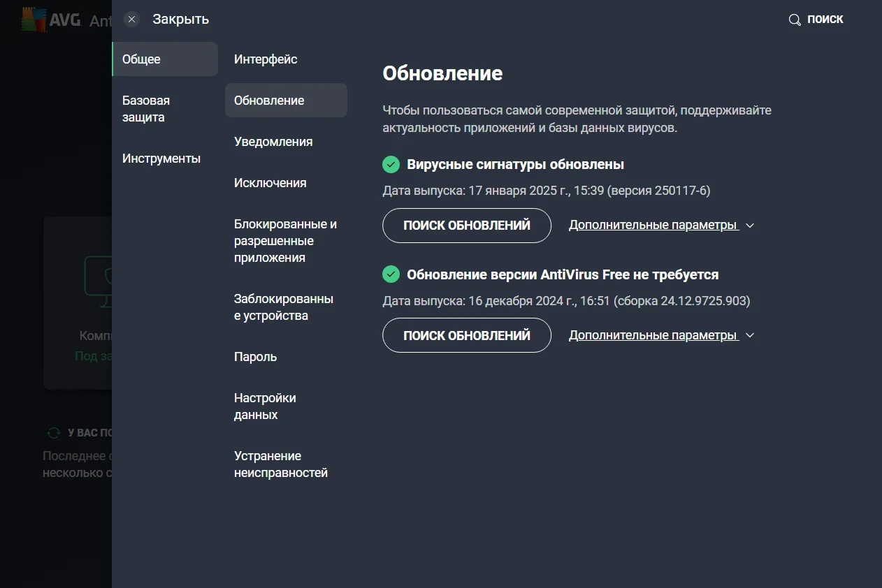Viewport: 882px width, 588px height.
Task: Select Исключения in the settings submenu
Action: [x=270, y=183]
